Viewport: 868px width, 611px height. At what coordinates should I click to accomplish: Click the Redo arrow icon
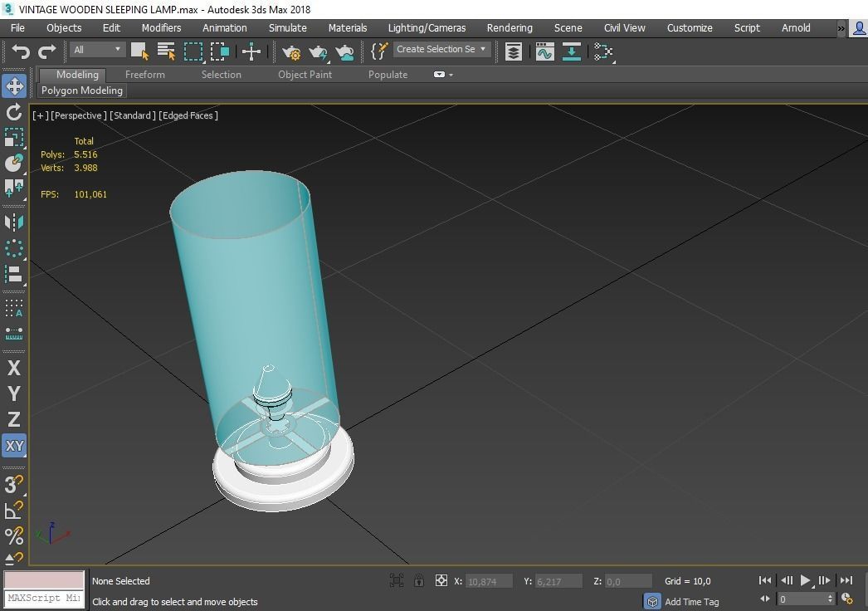point(47,51)
